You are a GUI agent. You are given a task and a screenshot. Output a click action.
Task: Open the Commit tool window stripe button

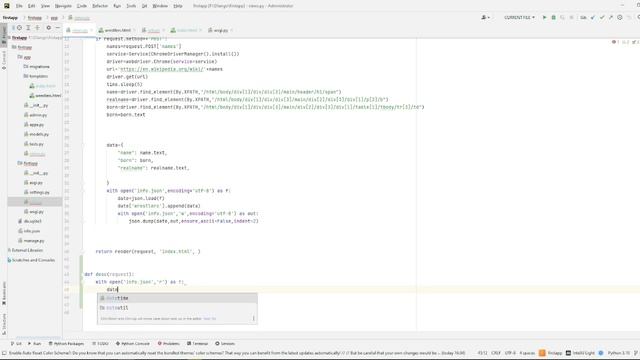pyautogui.click(x=4, y=60)
